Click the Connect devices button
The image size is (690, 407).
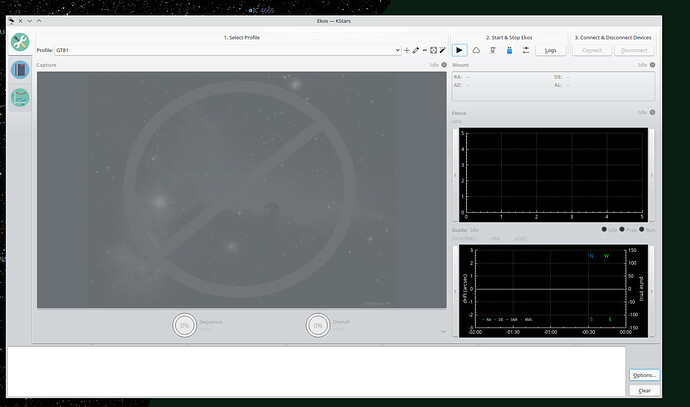click(x=592, y=50)
